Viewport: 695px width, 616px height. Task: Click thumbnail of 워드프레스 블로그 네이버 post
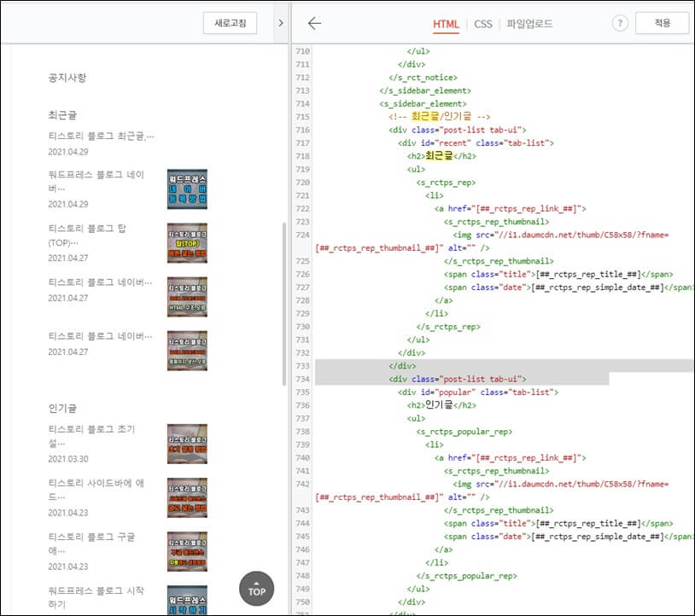[187, 189]
